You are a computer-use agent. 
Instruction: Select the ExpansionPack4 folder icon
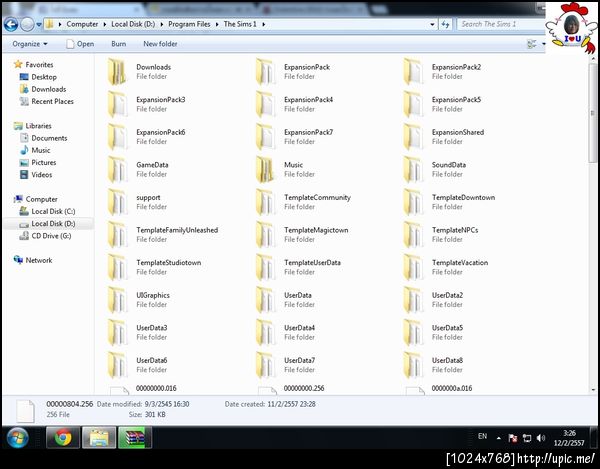pos(265,104)
